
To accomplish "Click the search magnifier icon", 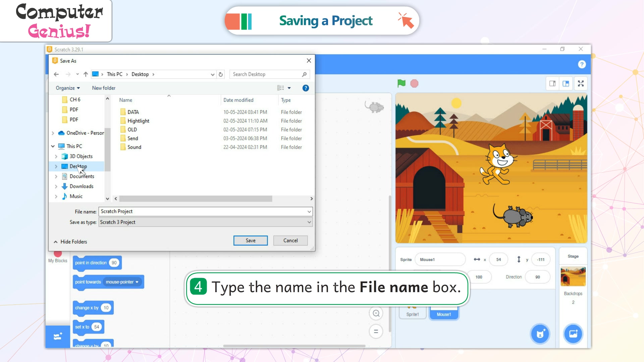I will click(304, 74).
